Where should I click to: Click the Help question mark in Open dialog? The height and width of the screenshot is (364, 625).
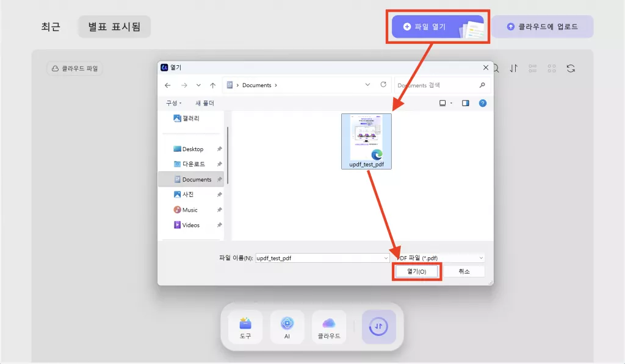(483, 102)
